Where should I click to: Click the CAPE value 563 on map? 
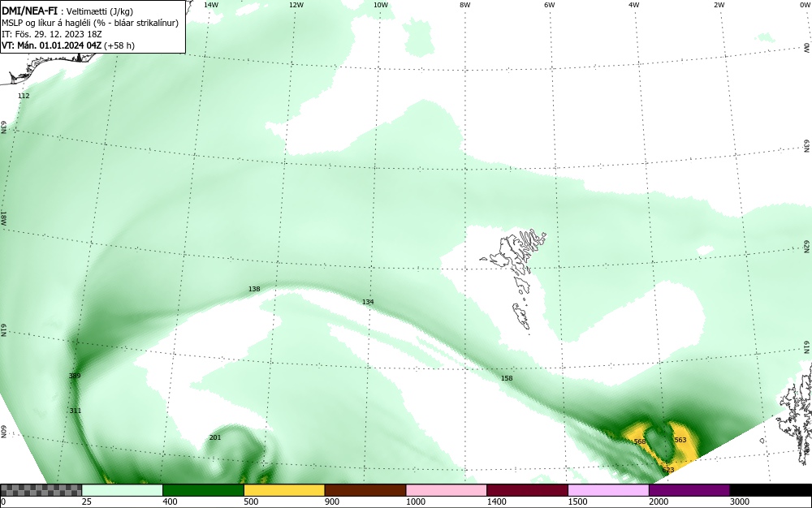[x=680, y=440]
